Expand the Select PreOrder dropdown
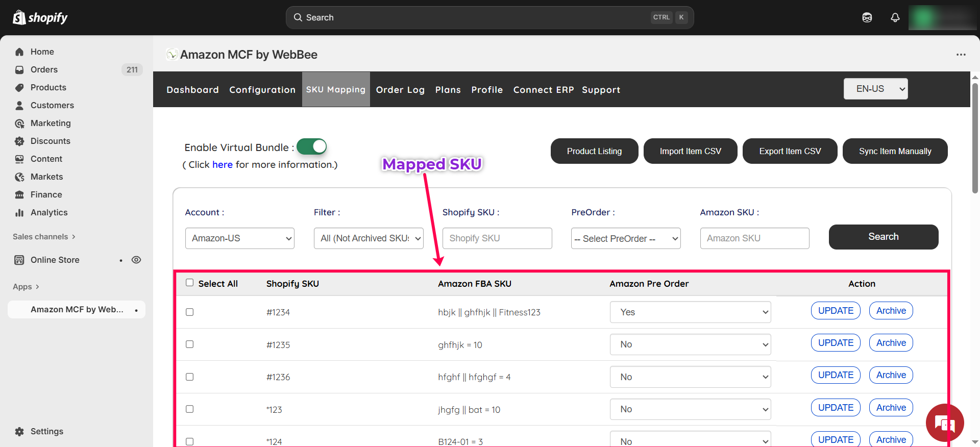The height and width of the screenshot is (447, 980). tap(625, 238)
